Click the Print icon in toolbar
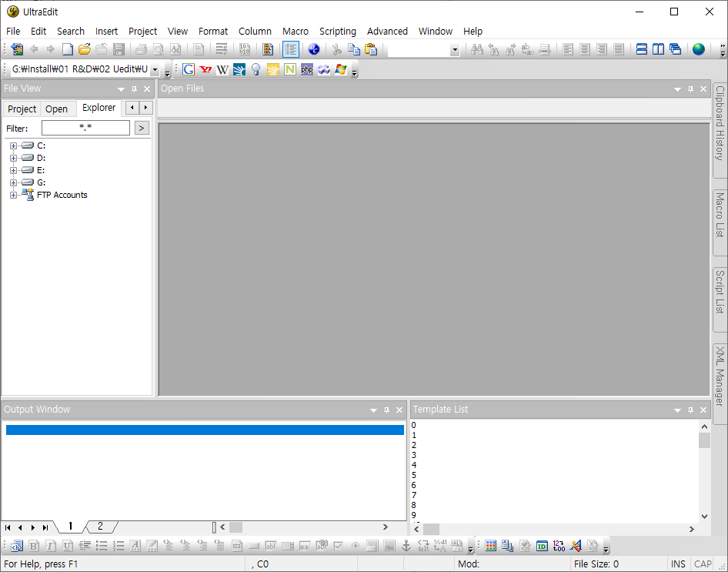Image resolution: width=728 pixels, height=572 pixels. (141, 49)
